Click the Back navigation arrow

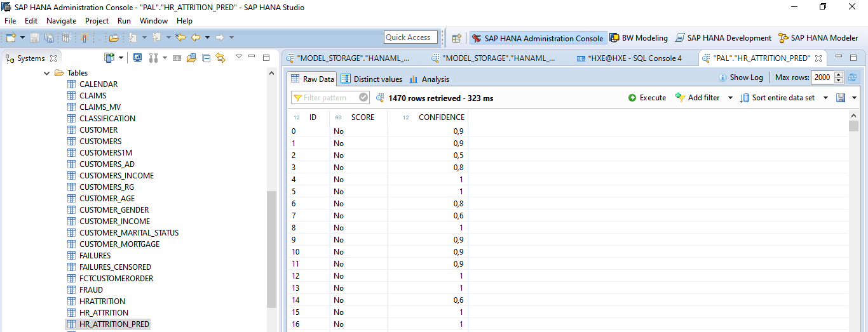pos(196,37)
